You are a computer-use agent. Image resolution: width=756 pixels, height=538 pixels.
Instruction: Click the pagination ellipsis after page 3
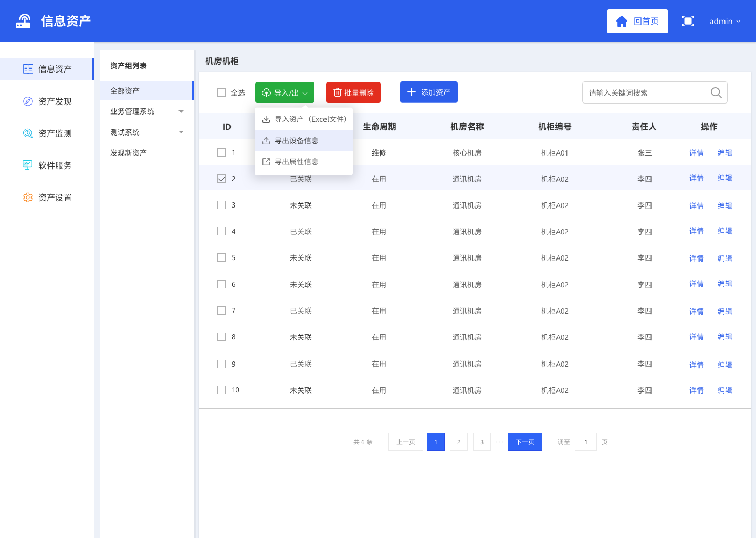[x=499, y=442]
